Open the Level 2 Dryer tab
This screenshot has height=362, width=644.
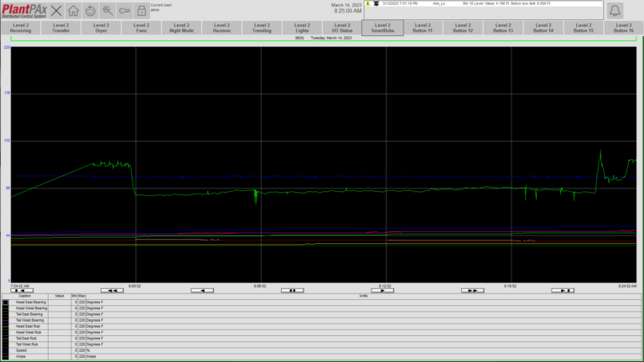coord(101,28)
